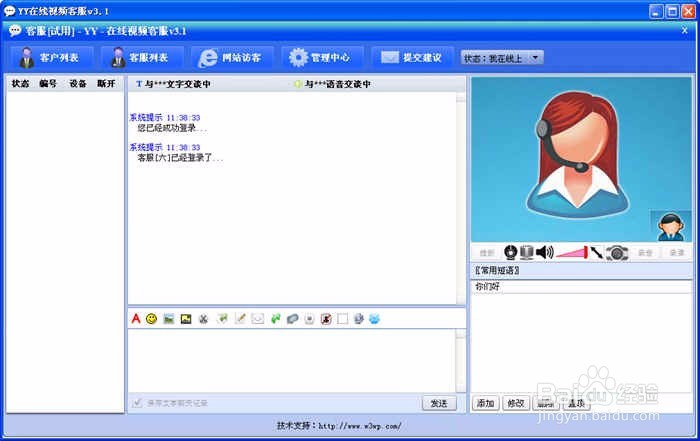Click the 断开 column header
The image size is (700, 441).
coord(106,83)
